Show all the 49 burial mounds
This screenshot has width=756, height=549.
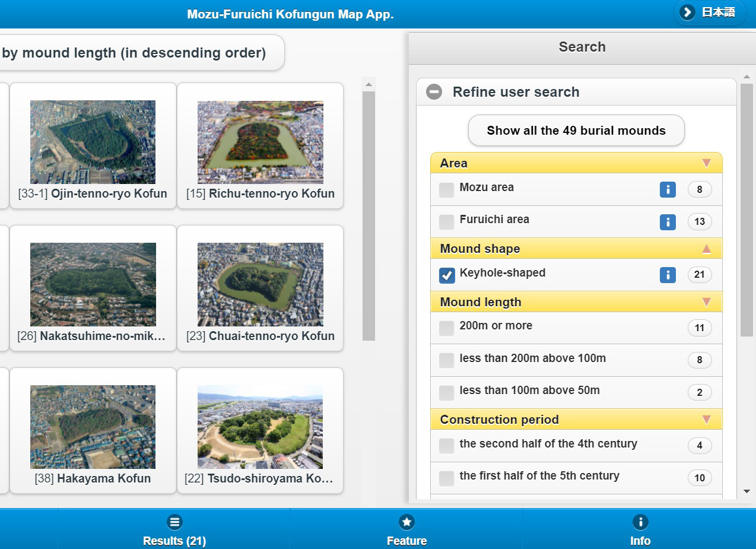576,131
